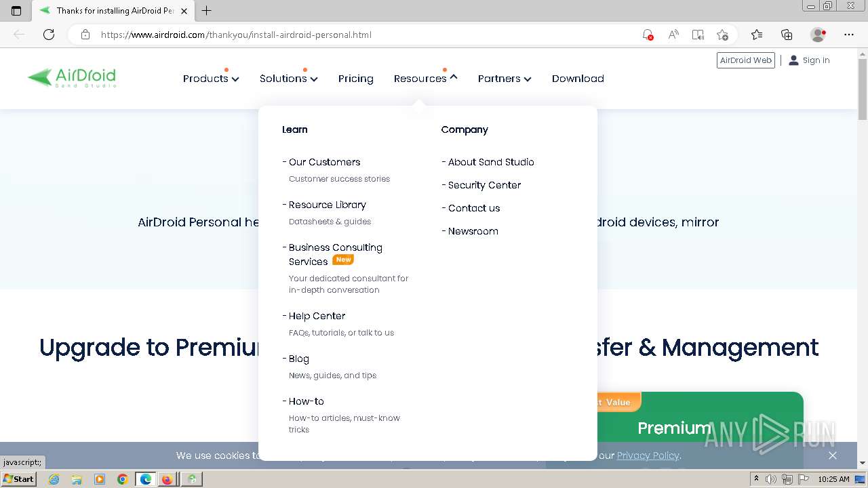The width and height of the screenshot is (868, 488).
Task: Click 'Customer success stories' text
Action: tap(339, 179)
